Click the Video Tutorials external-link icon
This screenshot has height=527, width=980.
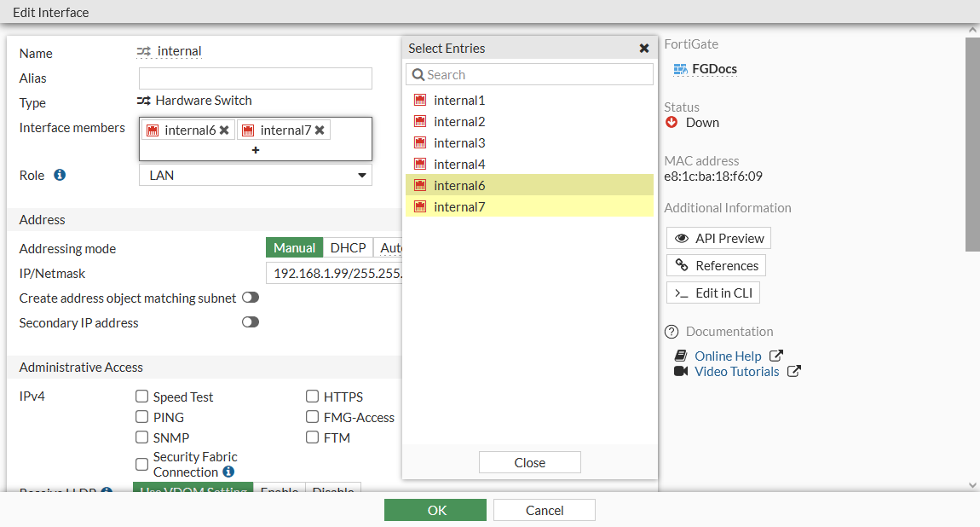(x=793, y=371)
